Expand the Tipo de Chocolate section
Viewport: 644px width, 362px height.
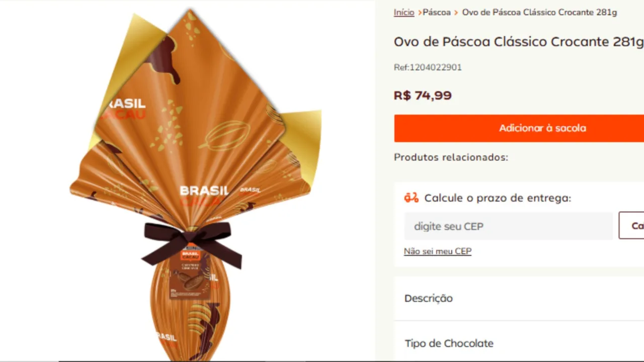point(519,343)
